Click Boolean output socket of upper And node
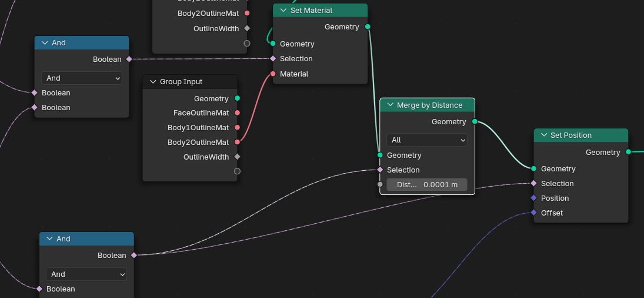The height and width of the screenshot is (298, 644). click(x=129, y=59)
